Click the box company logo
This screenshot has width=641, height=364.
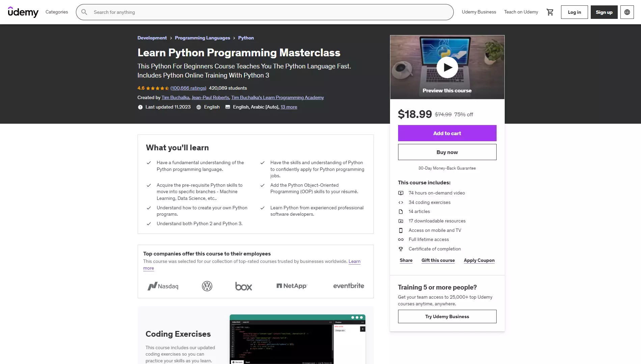[x=244, y=286]
